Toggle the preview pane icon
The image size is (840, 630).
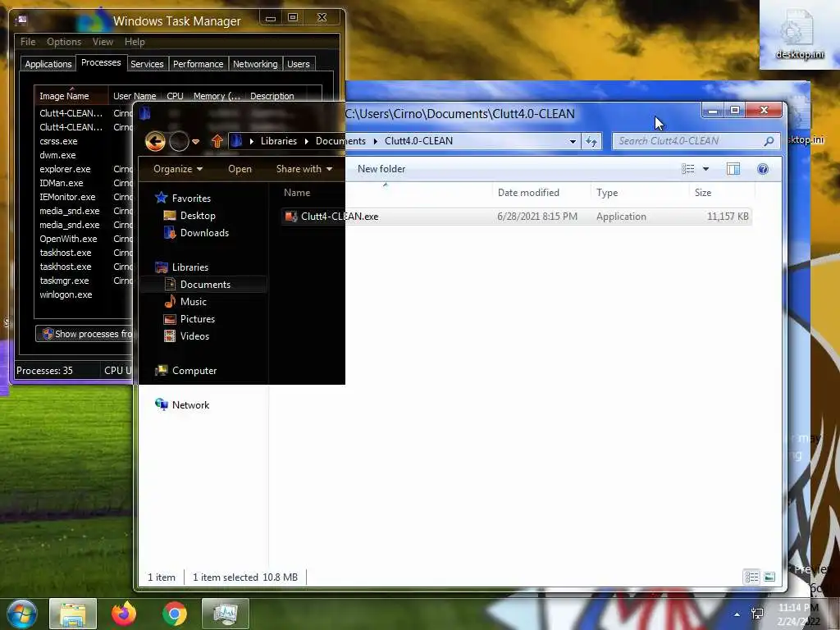click(x=733, y=169)
